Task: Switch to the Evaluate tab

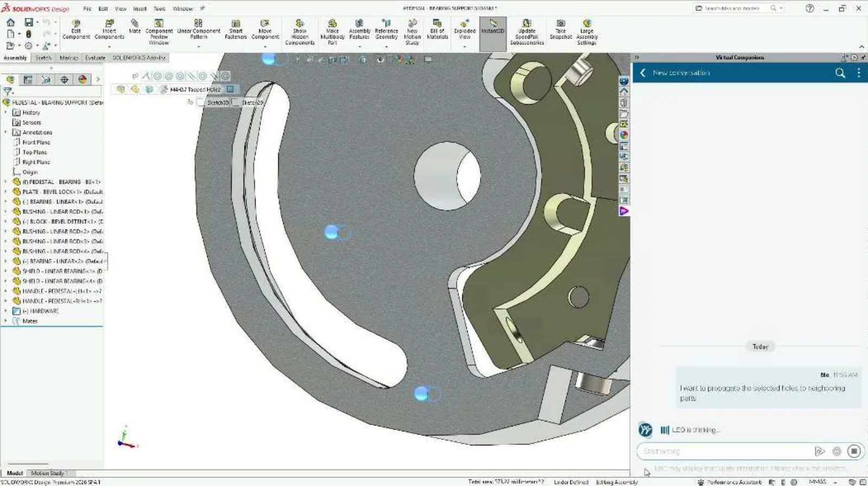Action: (95, 57)
